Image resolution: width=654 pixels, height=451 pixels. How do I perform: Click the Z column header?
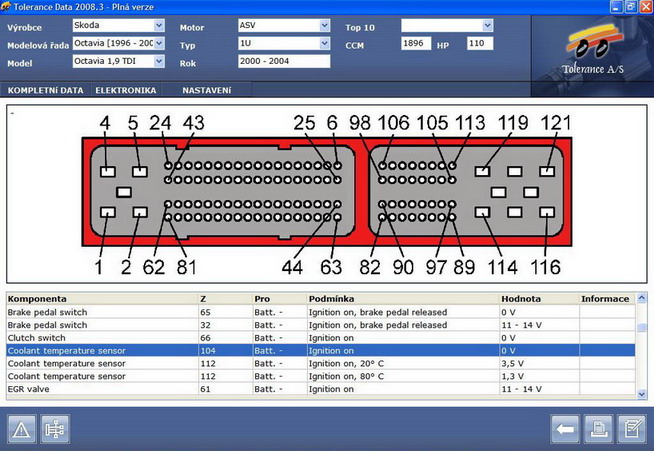225,299
